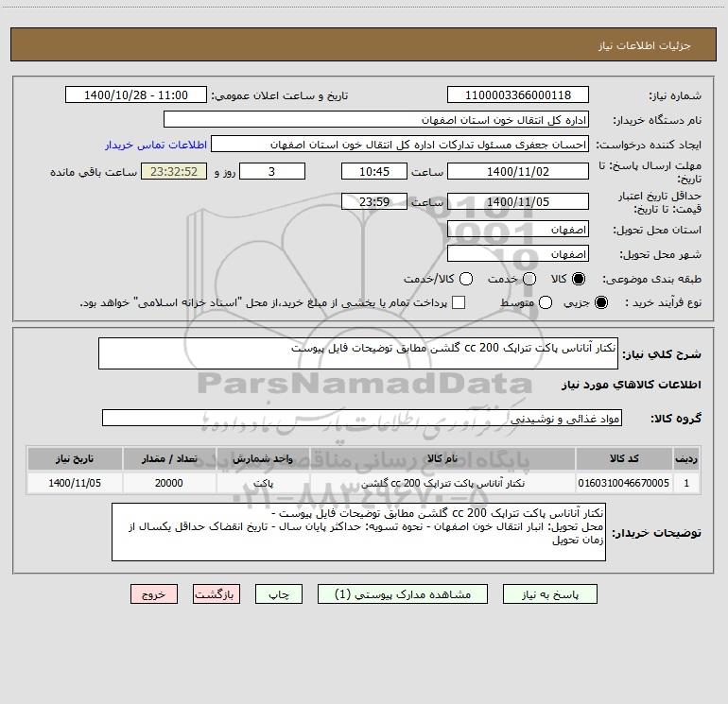Toggle the اسناد خزانه اسلامی payment checkbox

click(459, 302)
